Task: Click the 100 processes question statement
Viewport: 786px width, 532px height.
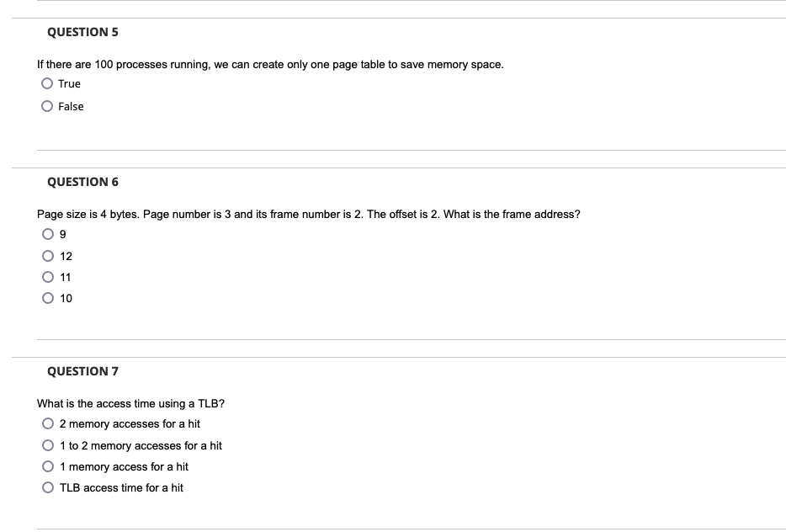Action: [270, 63]
